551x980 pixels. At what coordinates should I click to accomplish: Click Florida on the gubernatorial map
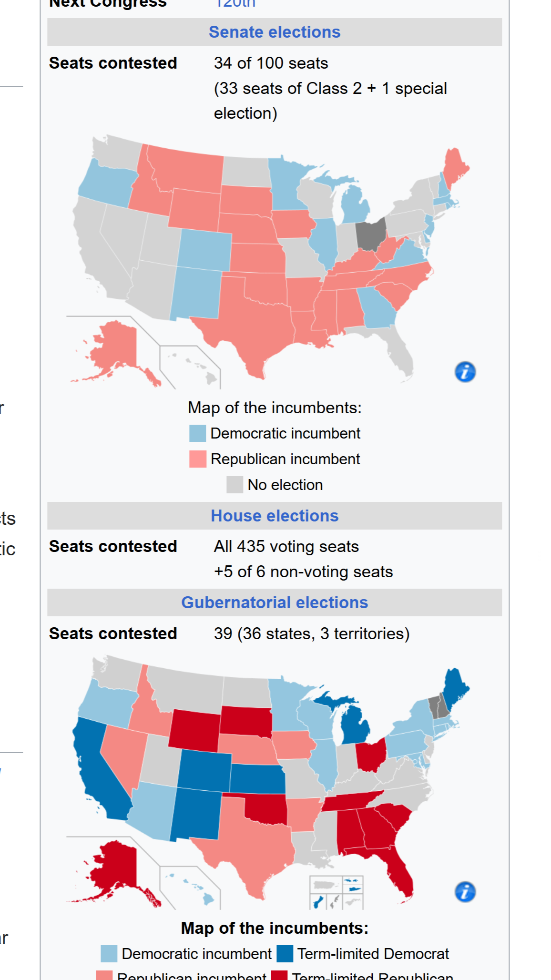pyautogui.click(x=396, y=863)
